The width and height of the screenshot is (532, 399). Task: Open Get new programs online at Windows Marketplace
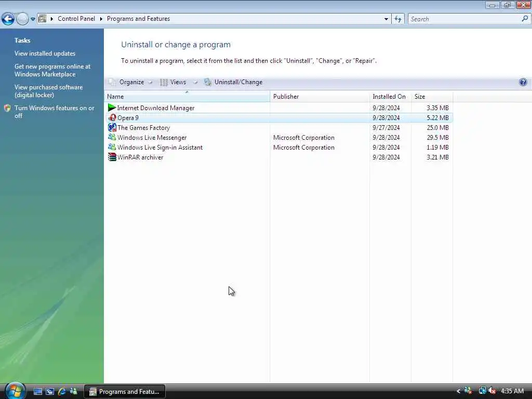pos(52,70)
